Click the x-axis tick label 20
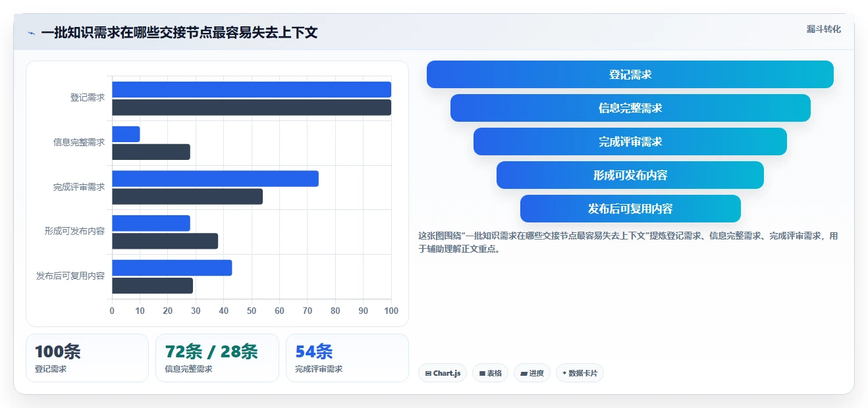 (x=168, y=311)
